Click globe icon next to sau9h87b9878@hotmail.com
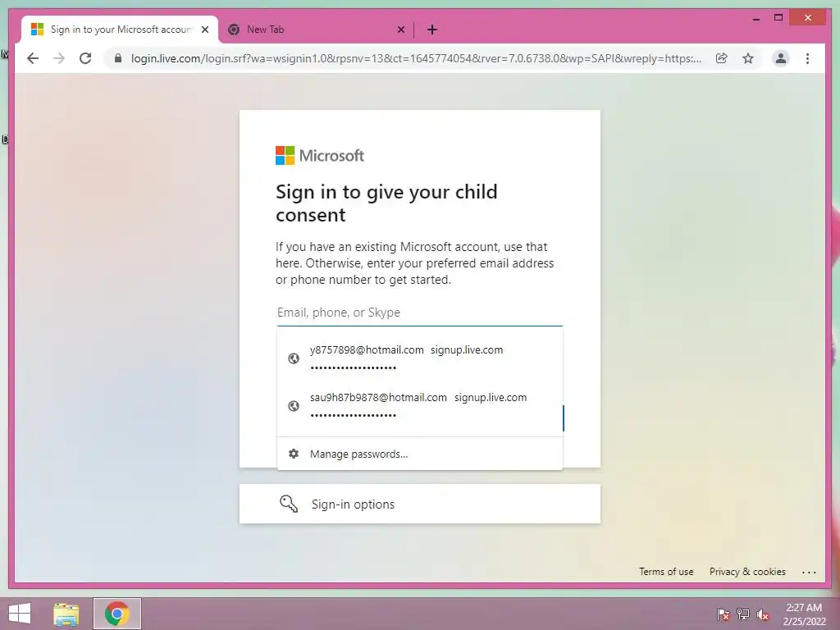The height and width of the screenshot is (630, 840). pos(294,406)
